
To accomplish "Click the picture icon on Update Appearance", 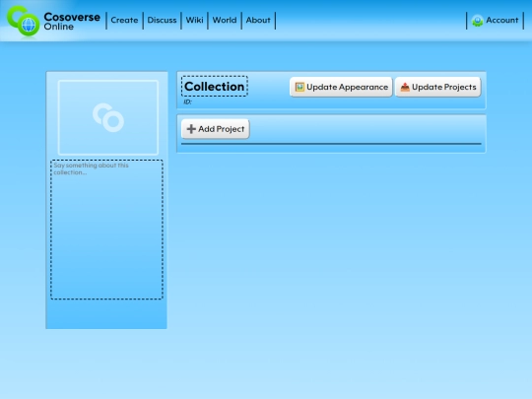I will tap(299, 88).
